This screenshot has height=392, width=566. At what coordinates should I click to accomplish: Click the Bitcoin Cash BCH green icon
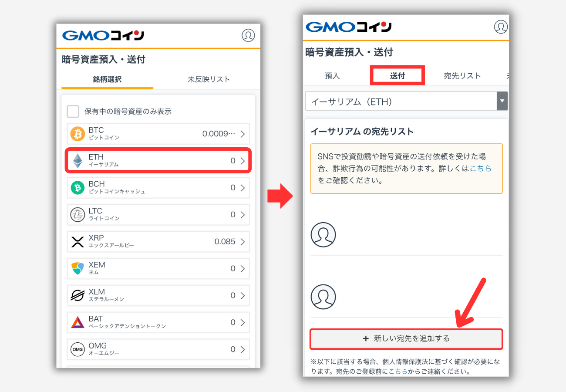77,188
